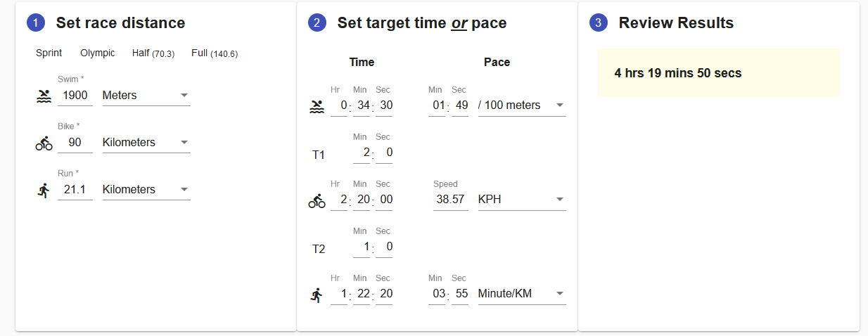
Task: Expand the swim pace per 100 meters dropdown
Action: (x=521, y=105)
